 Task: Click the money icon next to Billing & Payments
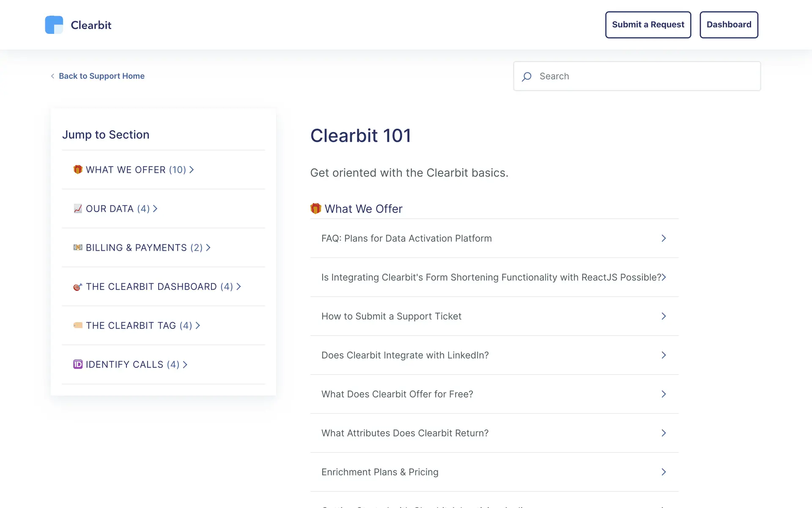coord(78,247)
